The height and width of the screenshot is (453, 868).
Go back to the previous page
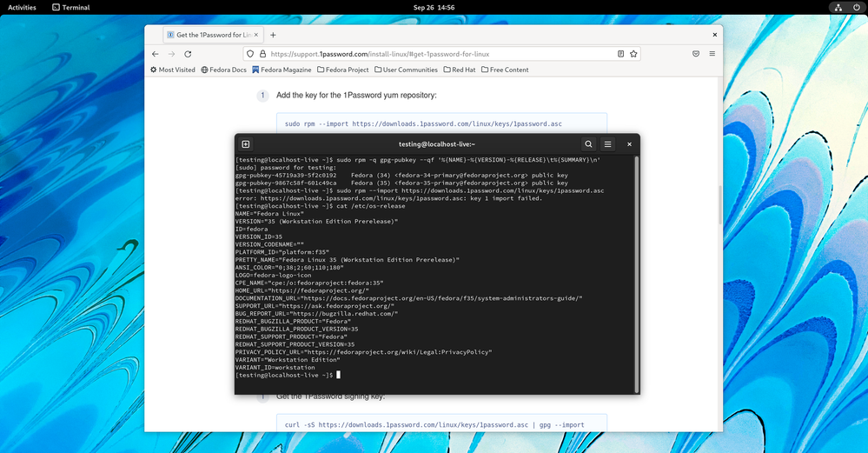(x=156, y=54)
